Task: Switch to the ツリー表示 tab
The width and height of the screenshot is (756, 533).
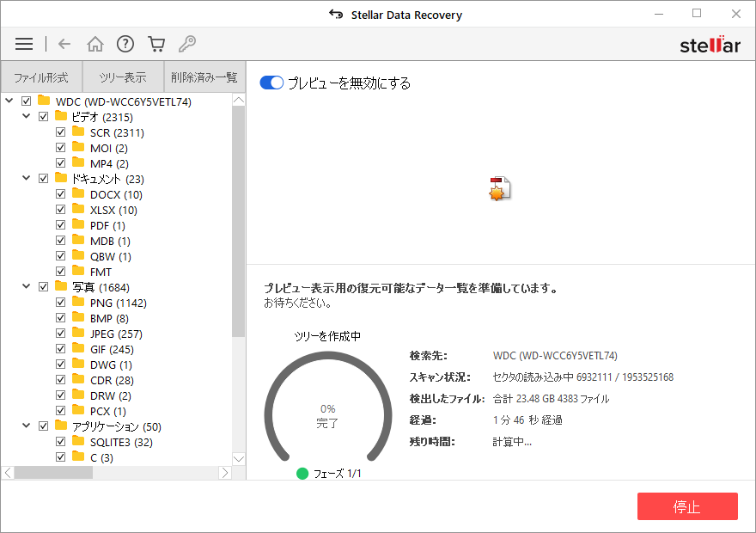Action: [x=123, y=77]
